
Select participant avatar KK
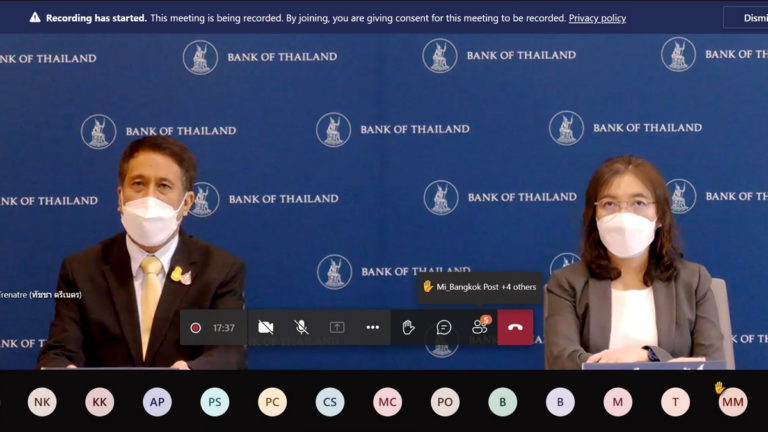click(99, 402)
